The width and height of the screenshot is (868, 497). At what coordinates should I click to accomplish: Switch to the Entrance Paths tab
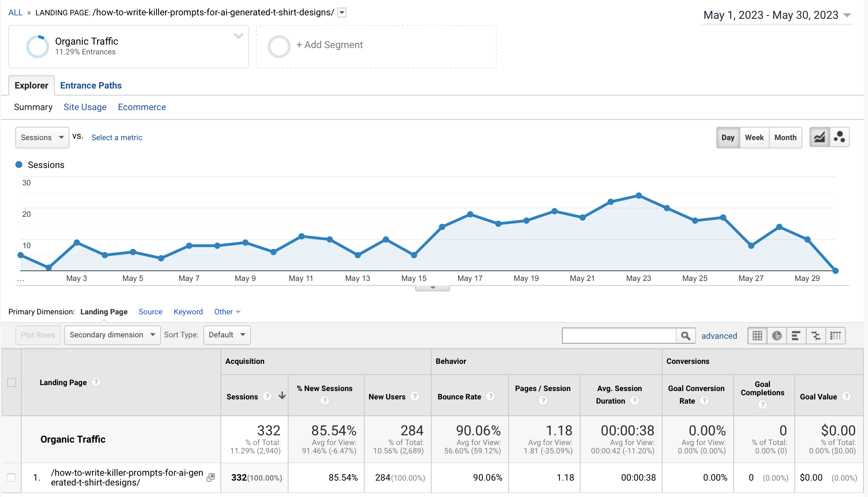pos(91,85)
